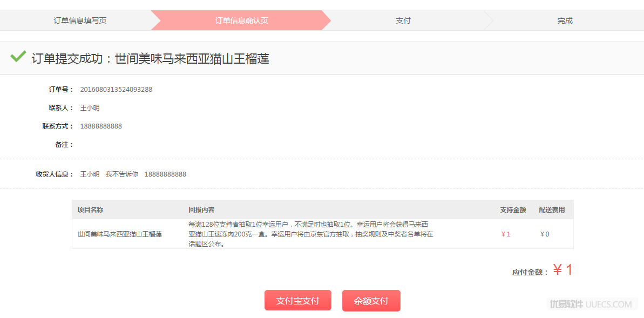
Task: Click the phone number in 收货人信息 row
Action: pos(165,174)
